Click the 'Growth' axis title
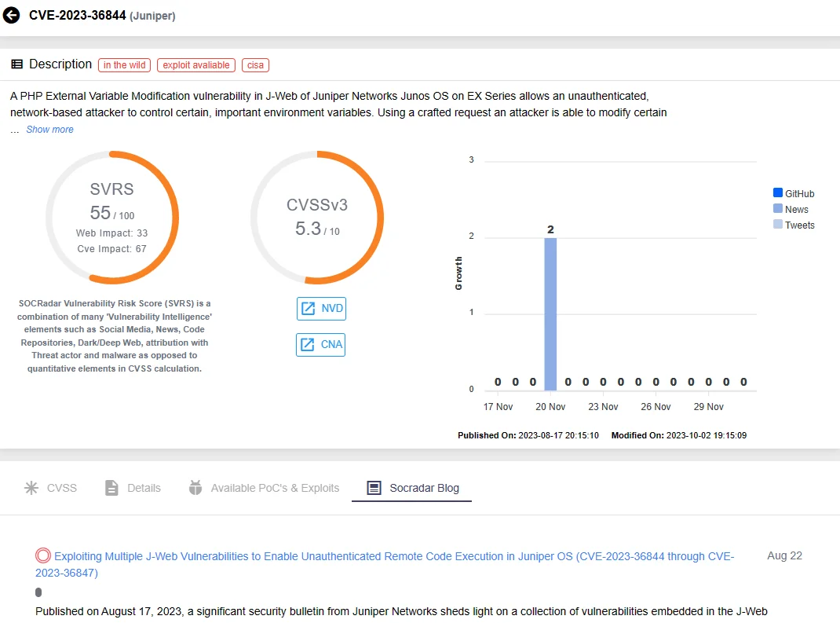This screenshot has width=840, height=623. [x=458, y=273]
